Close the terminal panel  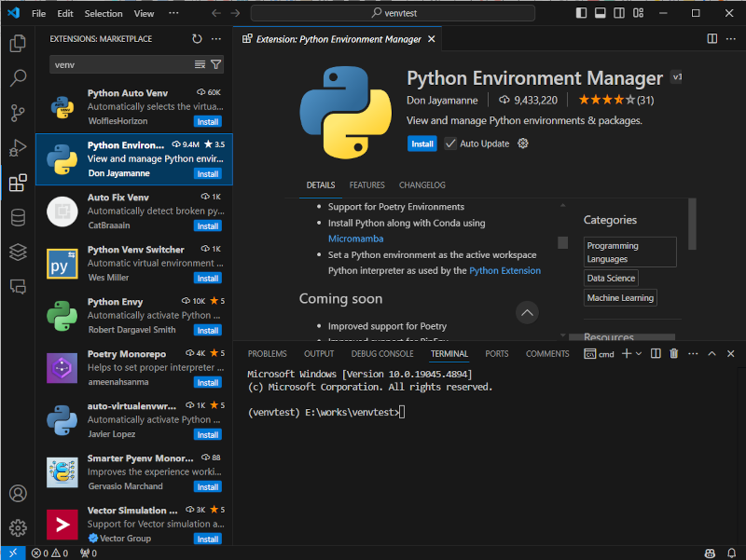pos(731,354)
